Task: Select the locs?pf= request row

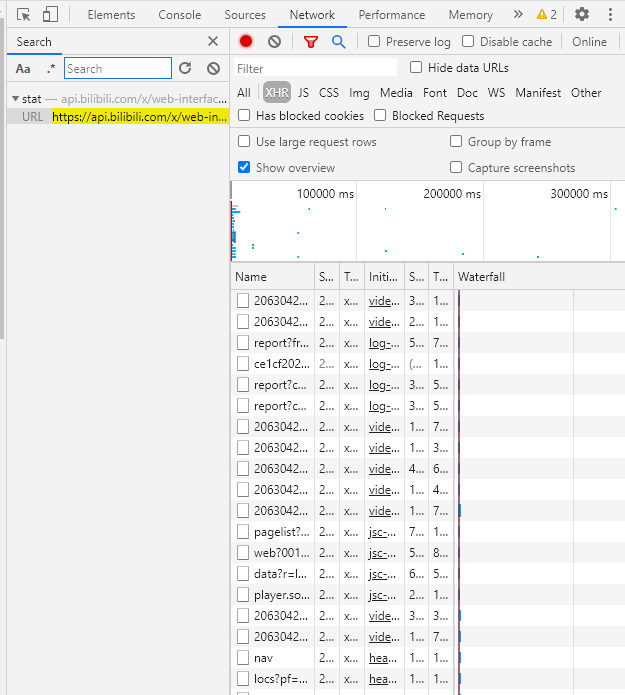Action: (x=428, y=679)
